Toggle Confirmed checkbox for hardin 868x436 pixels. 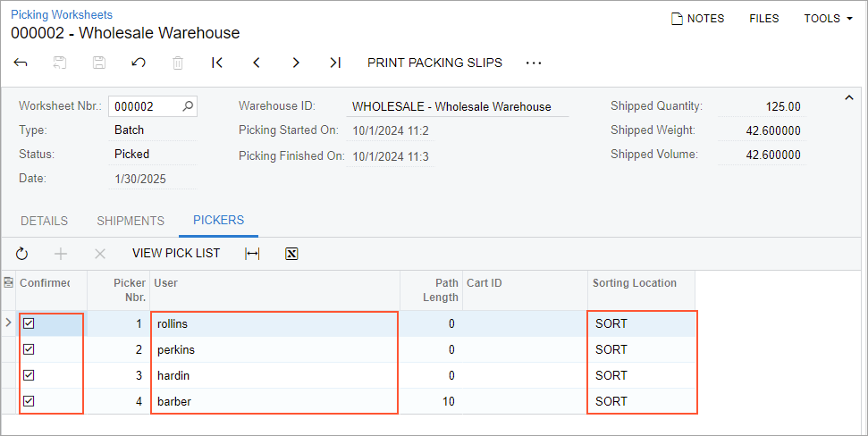click(x=29, y=375)
